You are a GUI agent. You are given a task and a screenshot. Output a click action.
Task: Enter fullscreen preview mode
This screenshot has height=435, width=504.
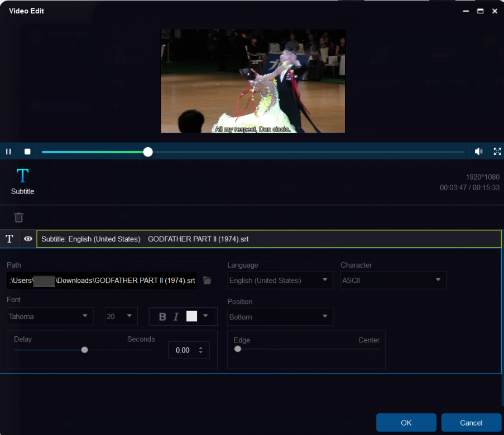click(497, 151)
